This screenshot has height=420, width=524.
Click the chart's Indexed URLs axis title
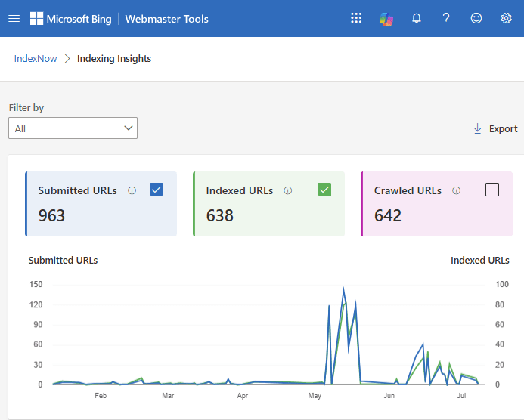pyautogui.click(x=480, y=260)
